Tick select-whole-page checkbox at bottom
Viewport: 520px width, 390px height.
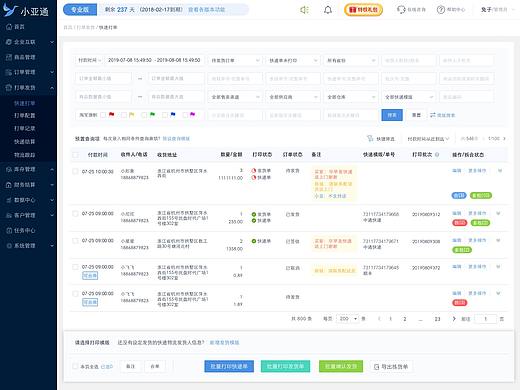click(x=76, y=366)
